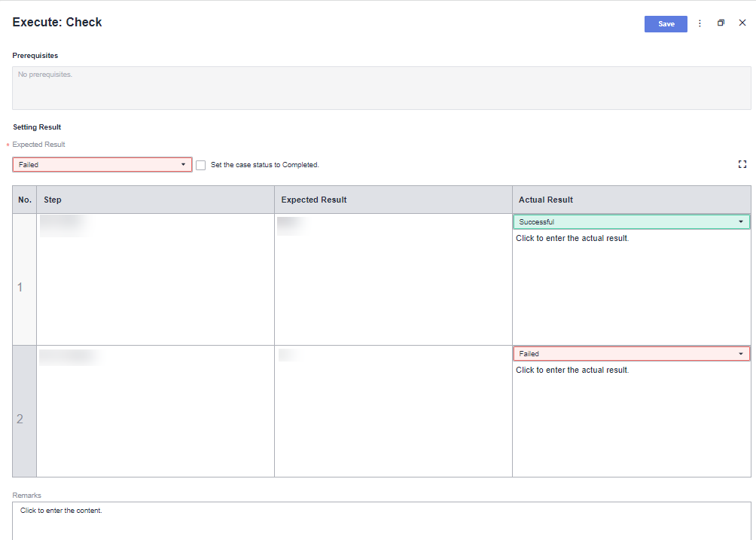Click the Step cell in row 1

point(154,279)
